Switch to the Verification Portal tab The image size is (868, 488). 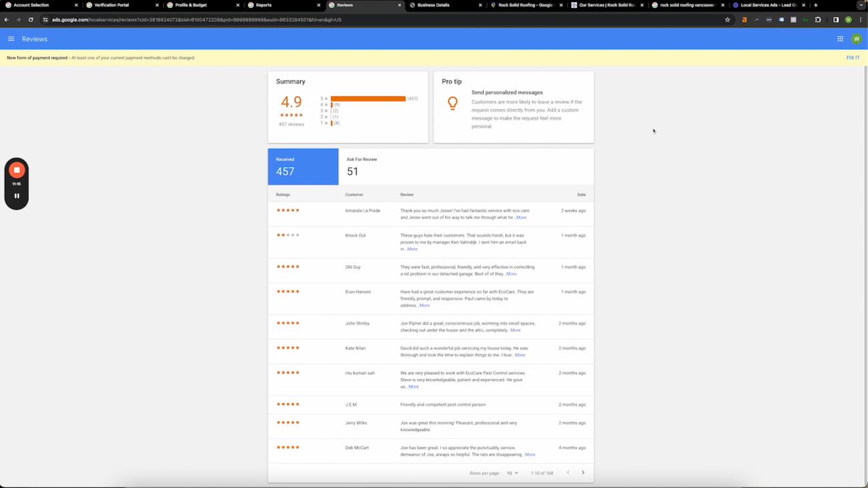(122, 5)
